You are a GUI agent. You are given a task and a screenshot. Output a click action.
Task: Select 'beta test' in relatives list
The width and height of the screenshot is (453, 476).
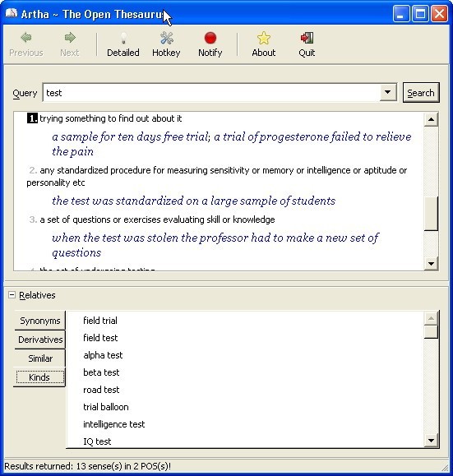pos(101,372)
